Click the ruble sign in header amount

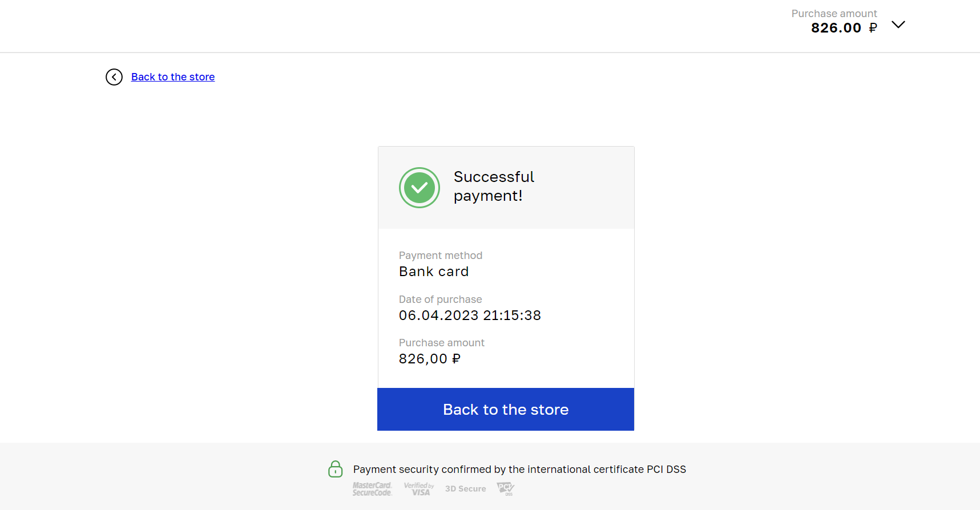point(873,28)
